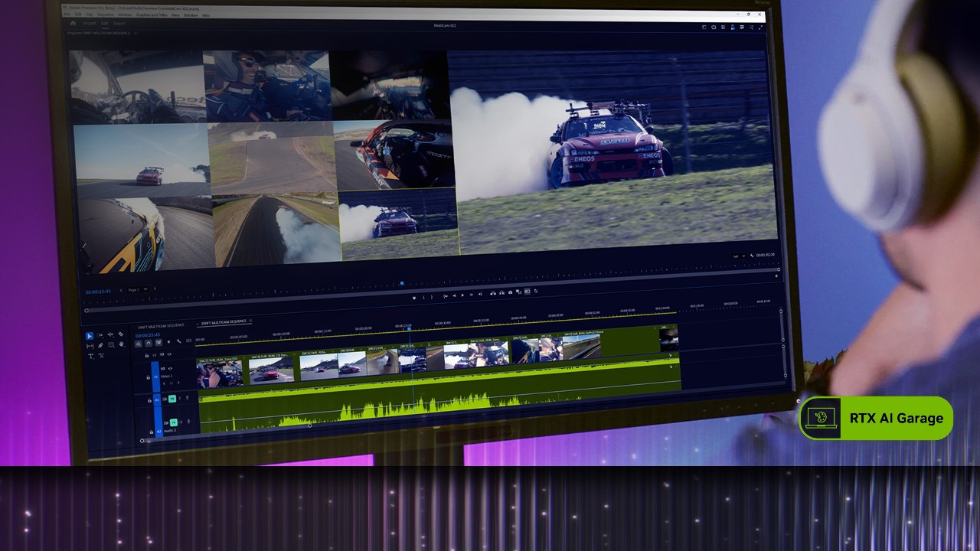Click the Lift button
The height and width of the screenshot is (551, 980).
pyautogui.click(x=493, y=293)
